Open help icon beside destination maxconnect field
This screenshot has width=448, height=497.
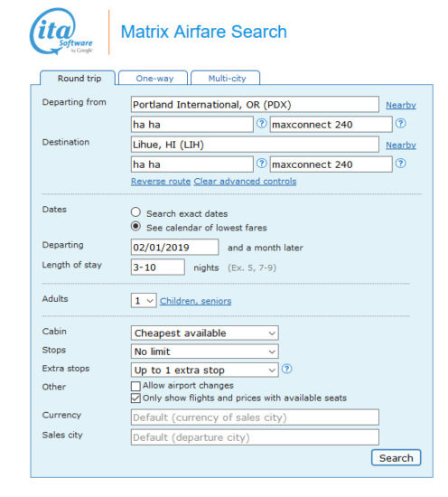401,164
